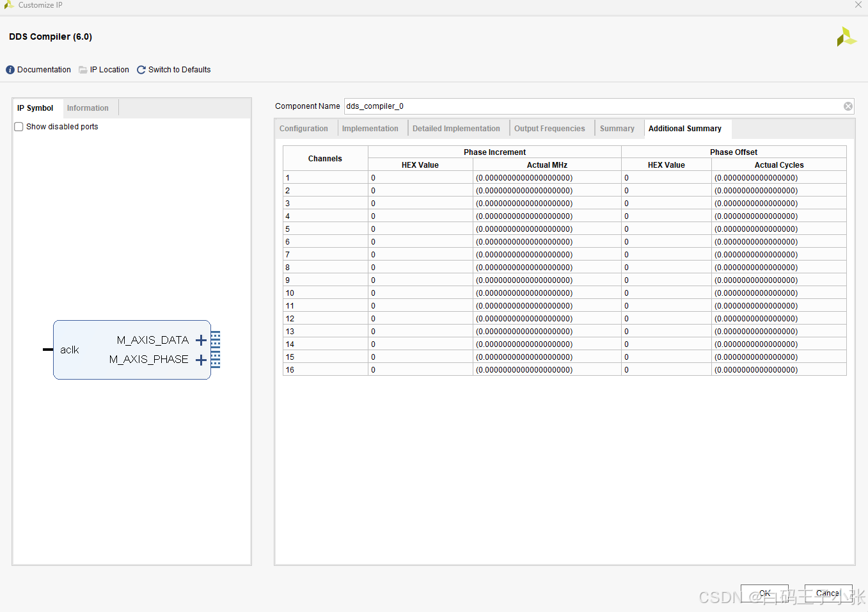Screen dimensions: 868x612
Task: Expand the M_AXIS_DATA port plus icon
Action: click(x=201, y=340)
